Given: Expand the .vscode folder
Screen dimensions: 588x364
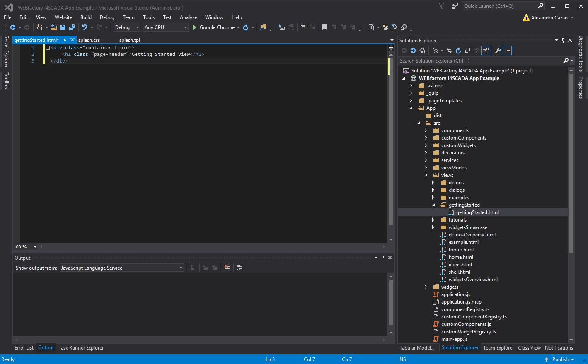Looking at the screenshot, I should tap(411, 86).
